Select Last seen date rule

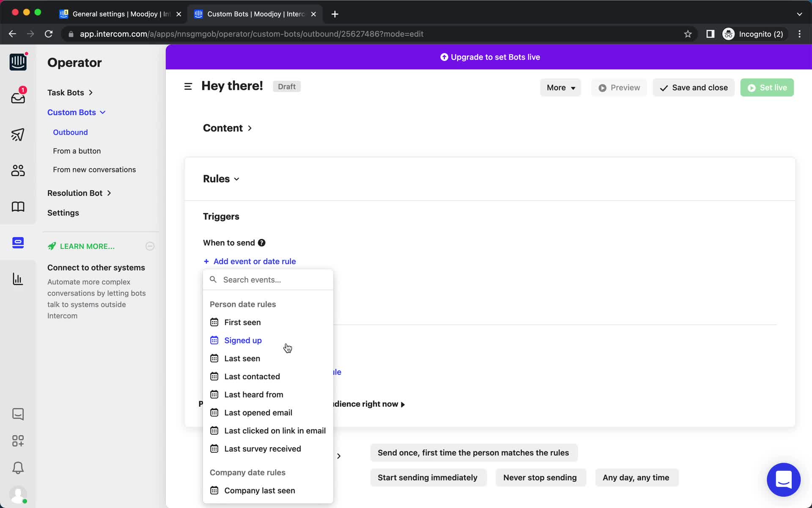[242, 358]
